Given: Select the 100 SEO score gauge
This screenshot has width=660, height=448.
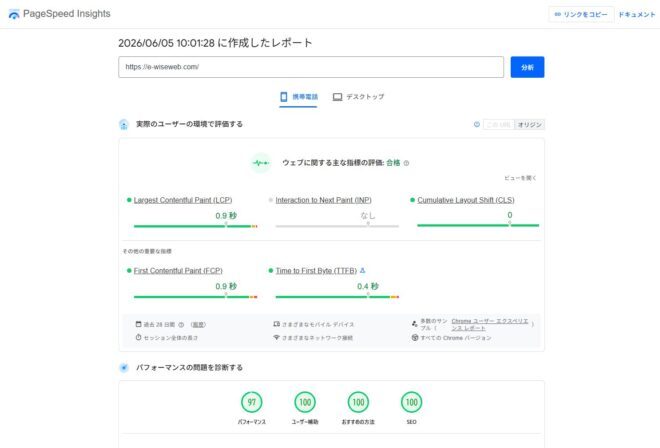Looking at the screenshot, I should coord(412,402).
